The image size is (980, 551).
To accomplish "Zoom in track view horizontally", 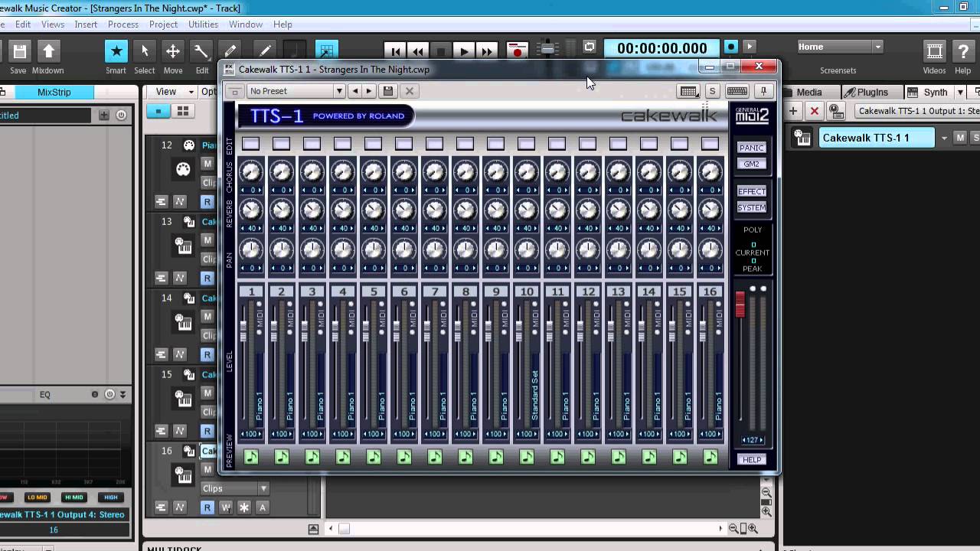I will [x=753, y=529].
